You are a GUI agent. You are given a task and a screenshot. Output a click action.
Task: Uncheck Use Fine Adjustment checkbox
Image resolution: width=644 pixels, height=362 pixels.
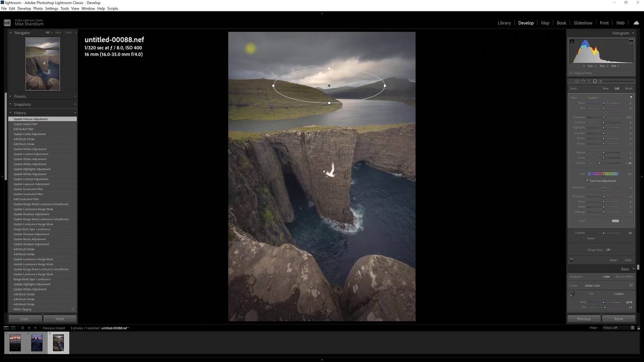pos(587,180)
